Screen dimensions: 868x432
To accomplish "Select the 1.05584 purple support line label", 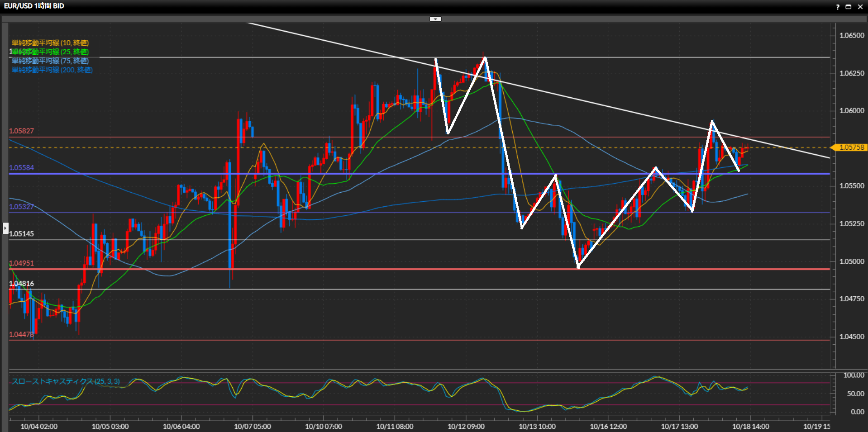I will pyautogui.click(x=21, y=168).
